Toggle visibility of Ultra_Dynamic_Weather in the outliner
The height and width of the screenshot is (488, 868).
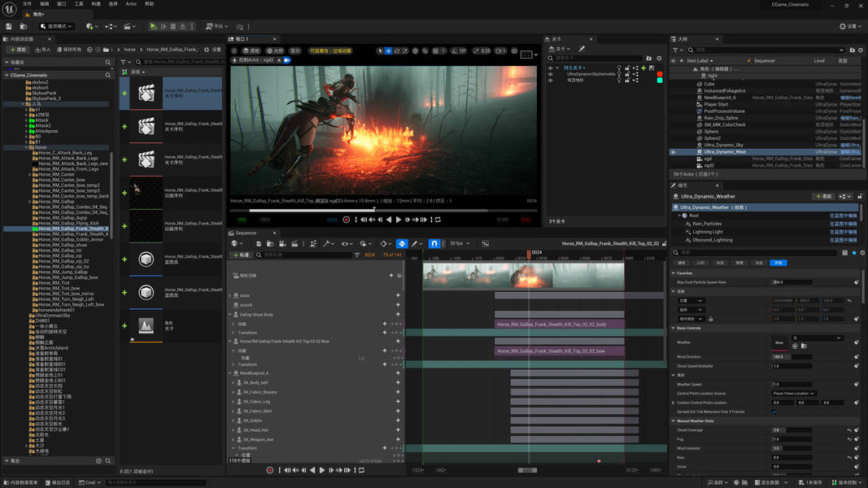[x=673, y=152]
